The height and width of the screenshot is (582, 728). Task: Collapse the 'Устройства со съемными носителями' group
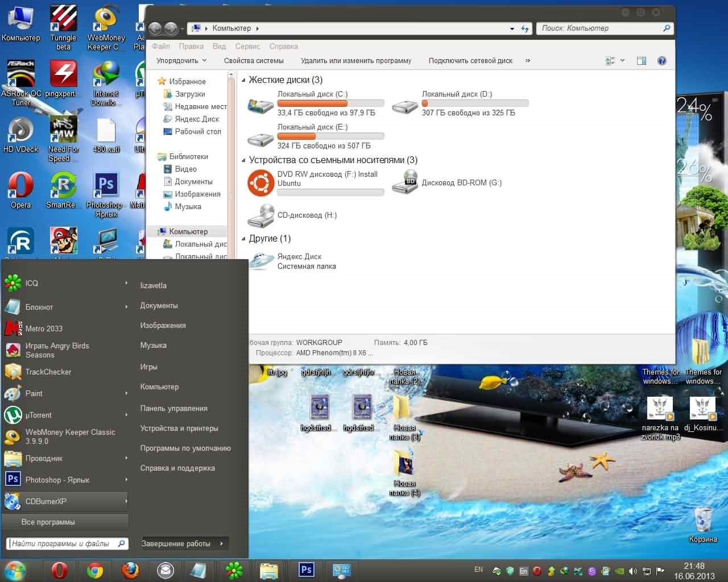click(x=244, y=161)
